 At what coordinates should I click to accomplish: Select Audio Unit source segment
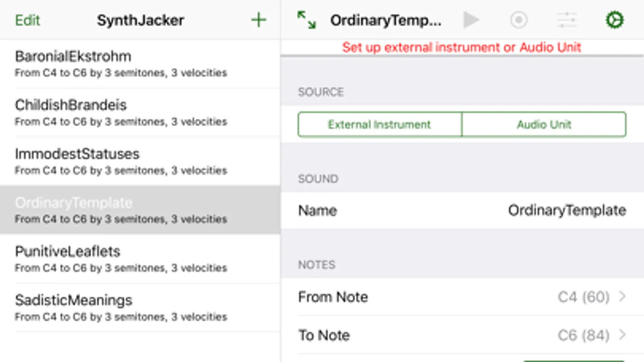[544, 125]
